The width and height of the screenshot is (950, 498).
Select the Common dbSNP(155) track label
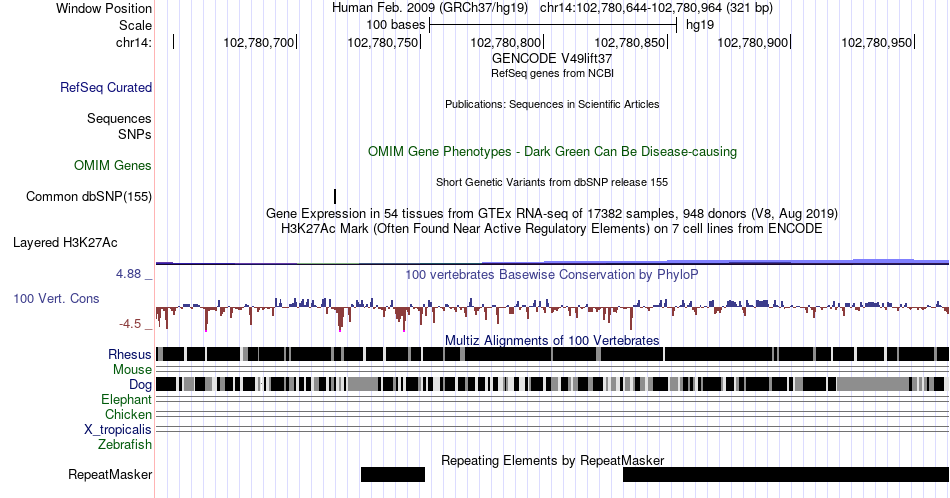click(89, 196)
